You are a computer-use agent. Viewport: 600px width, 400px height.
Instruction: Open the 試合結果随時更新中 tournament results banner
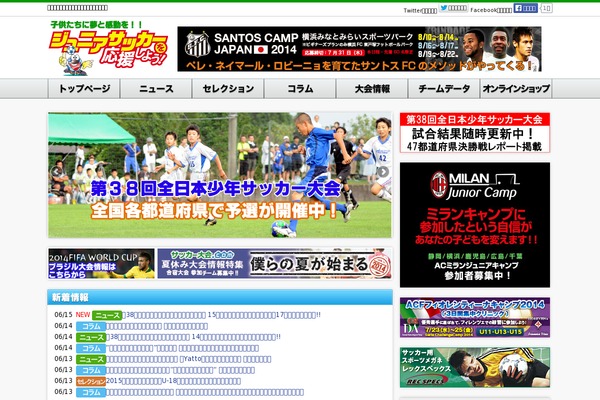[x=475, y=132]
